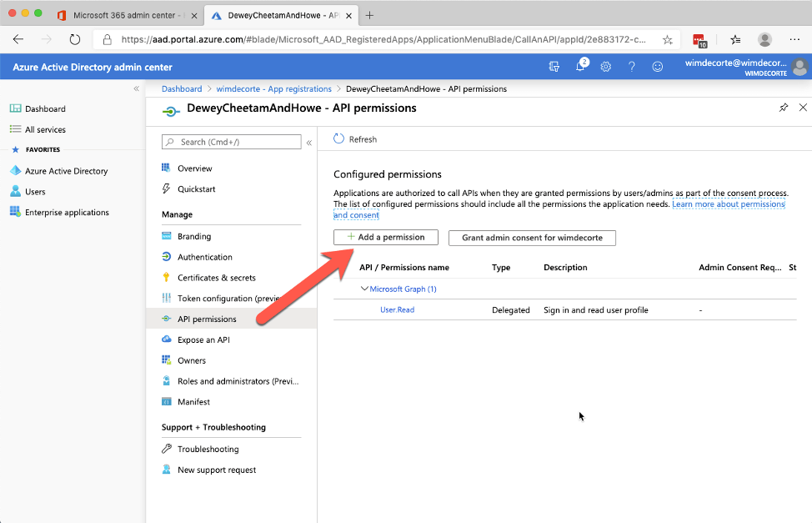Select Expose an API

203,340
